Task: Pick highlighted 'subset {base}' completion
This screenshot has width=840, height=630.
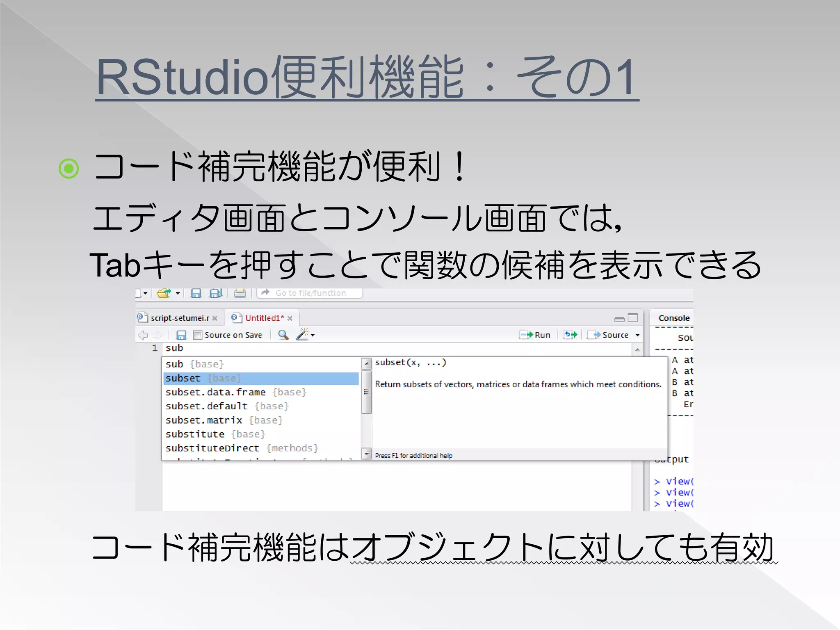Action: pos(261,378)
